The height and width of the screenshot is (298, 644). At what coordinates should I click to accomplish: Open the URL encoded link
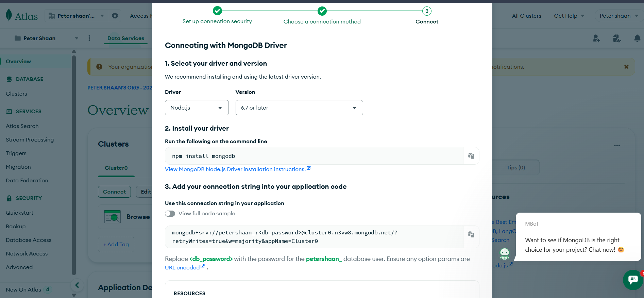pos(185,267)
